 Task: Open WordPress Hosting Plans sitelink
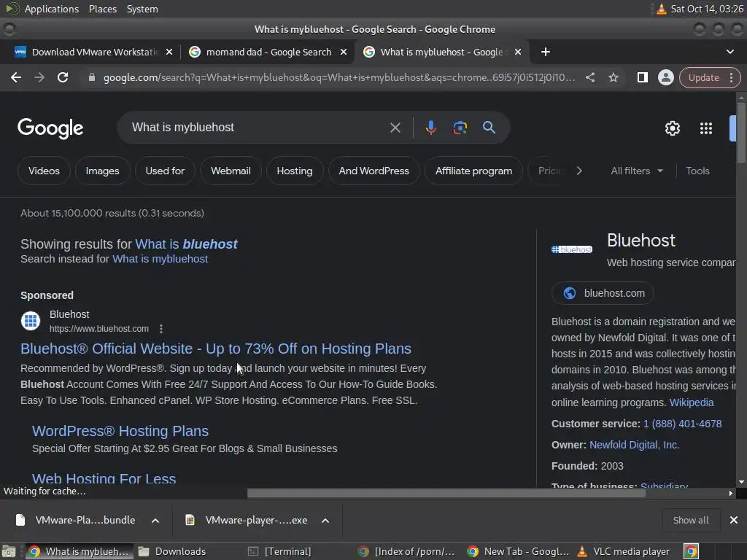[120, 431]
